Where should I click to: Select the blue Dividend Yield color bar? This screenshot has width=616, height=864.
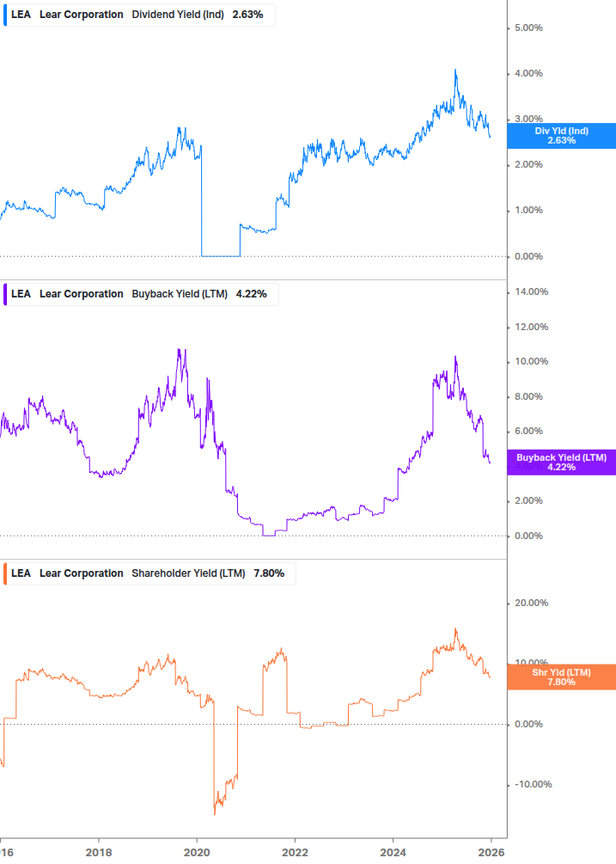5,15
